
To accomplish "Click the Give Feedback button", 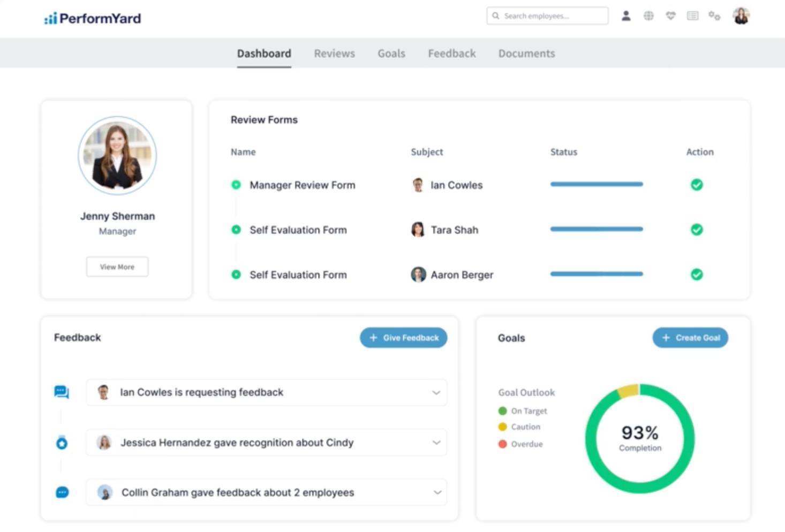I will click(x=403, y=337).
